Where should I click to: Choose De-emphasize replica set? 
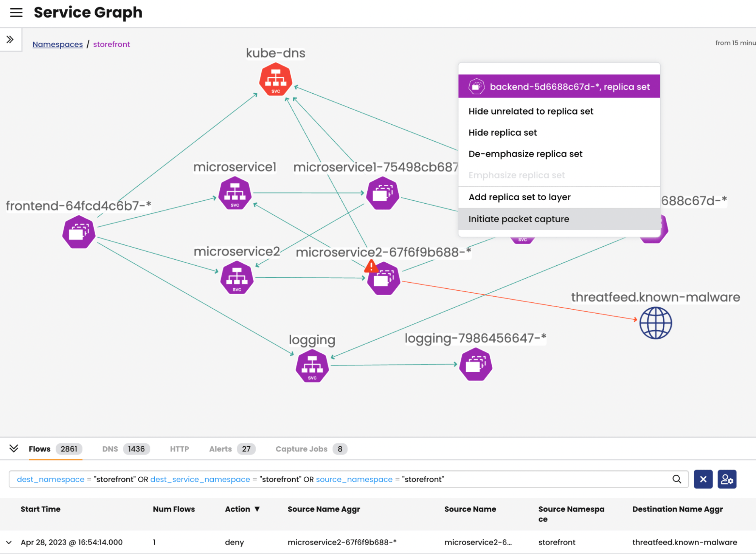click(559, 154)
